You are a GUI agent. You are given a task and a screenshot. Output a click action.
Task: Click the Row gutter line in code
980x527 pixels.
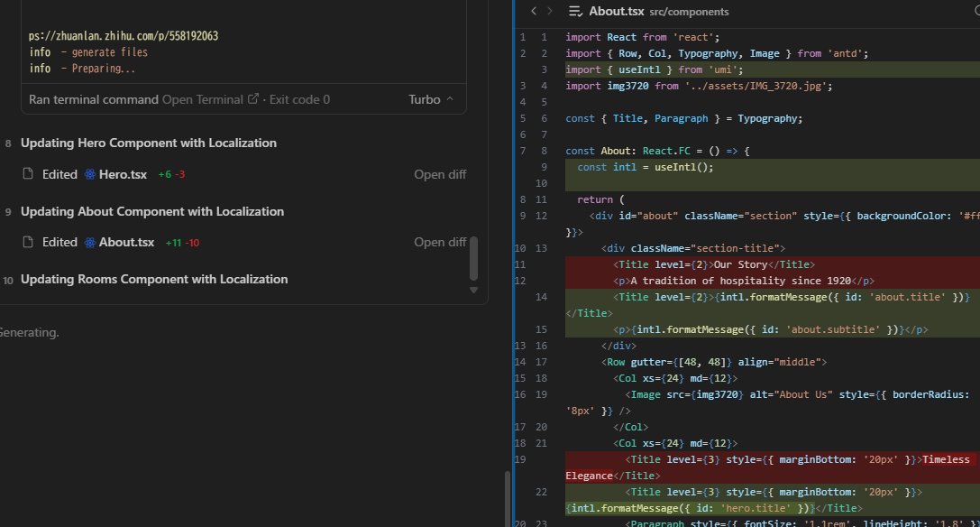pos(714,363)
